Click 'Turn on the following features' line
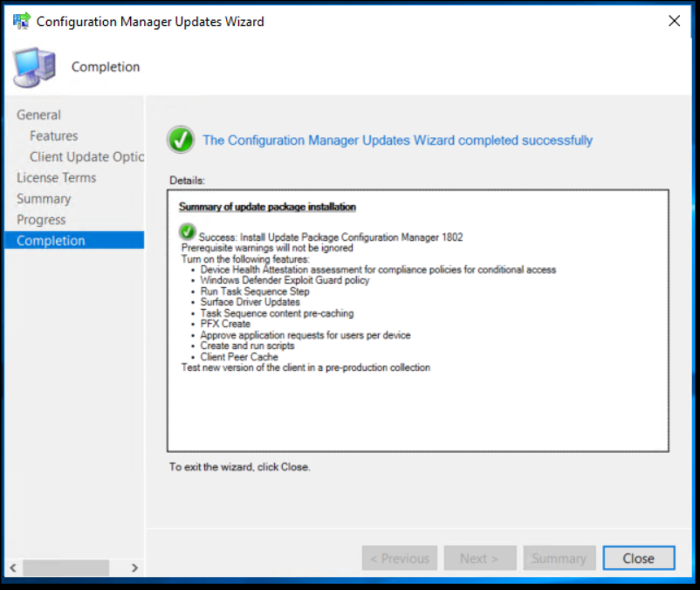Viewport: 700px width, 590px height. (x=245, y=259)
